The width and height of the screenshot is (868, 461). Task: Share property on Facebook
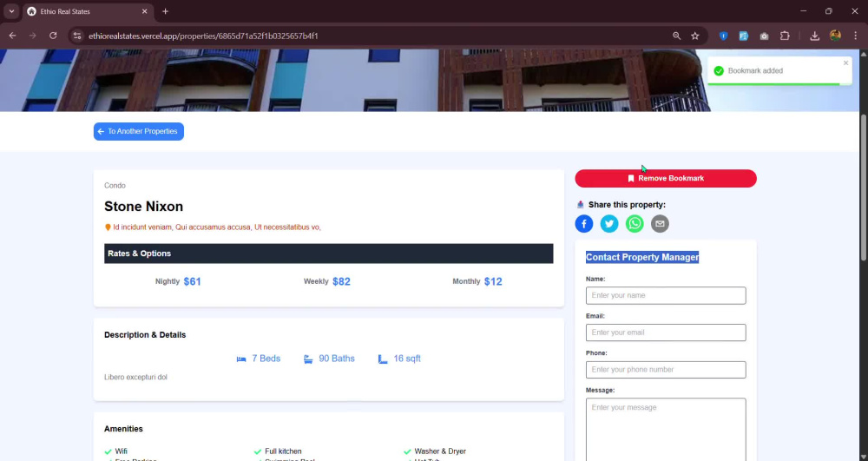pyautogui.click(x=584, y=224)
